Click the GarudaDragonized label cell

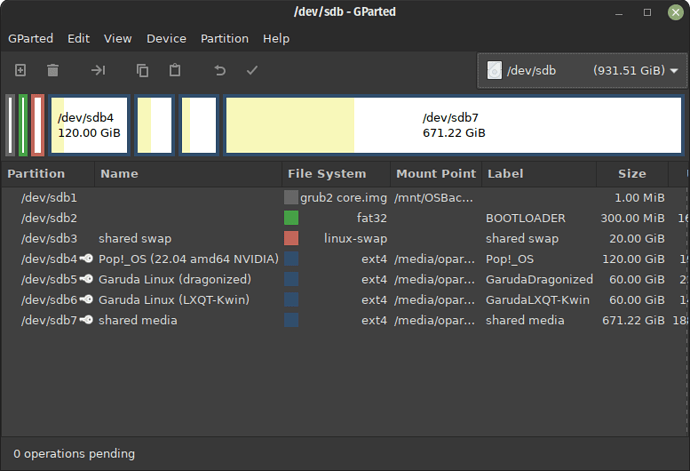(x=539, y=280)
